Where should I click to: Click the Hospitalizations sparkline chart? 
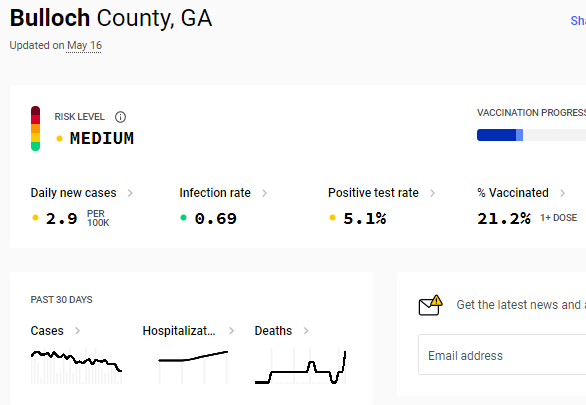(x=193, y=367)
